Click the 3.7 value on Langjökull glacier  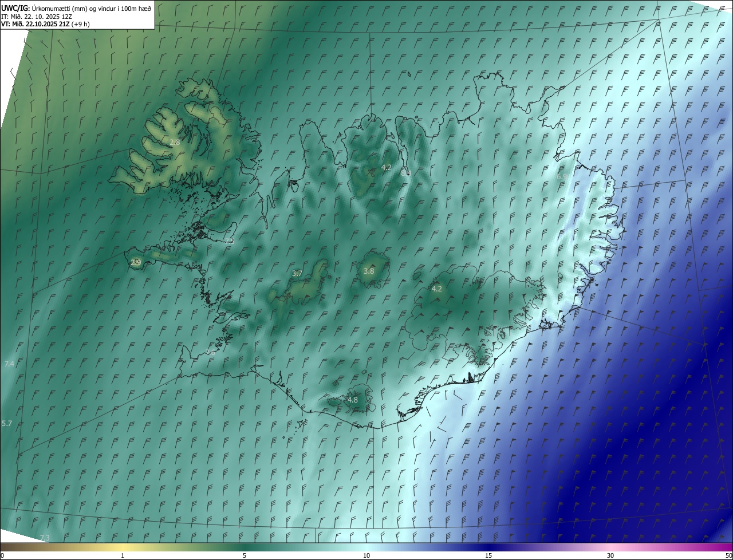297,273
